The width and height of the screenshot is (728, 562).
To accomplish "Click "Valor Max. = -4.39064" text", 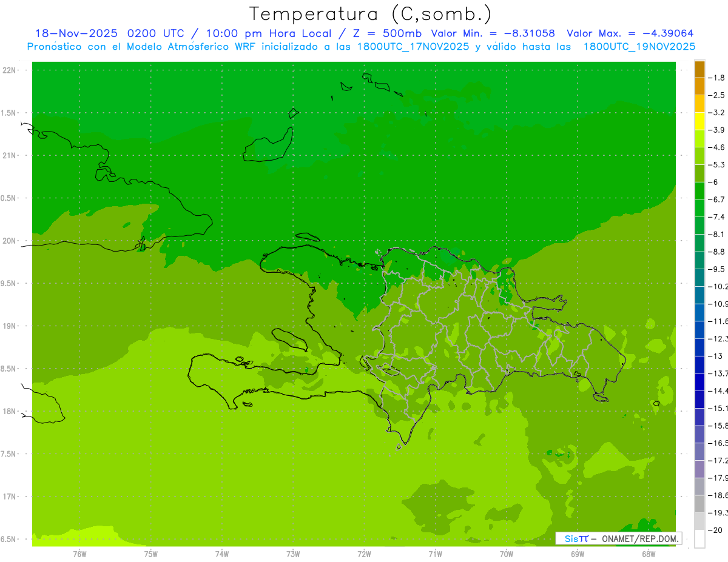I will click(630, 33).
